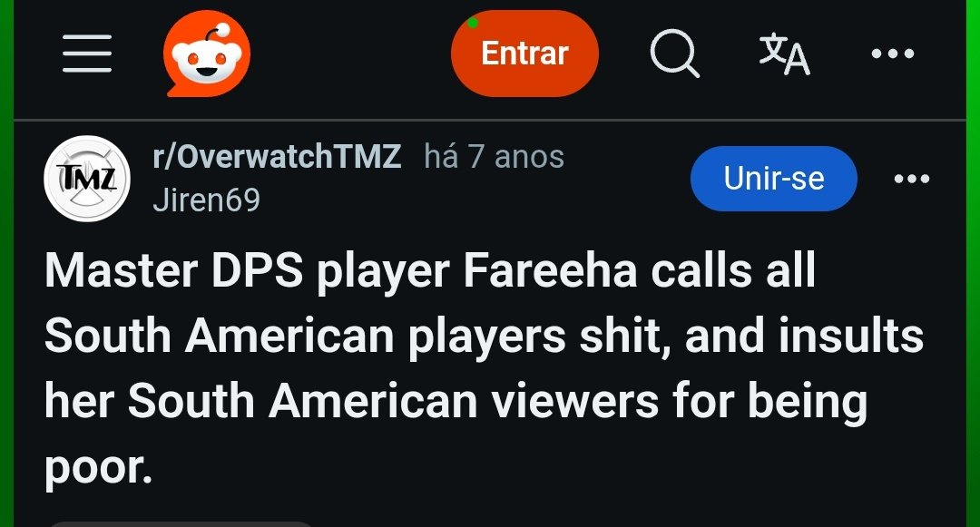Click the partially visible flair pill below title
The image size is (980, 527).
click(180, 524)
